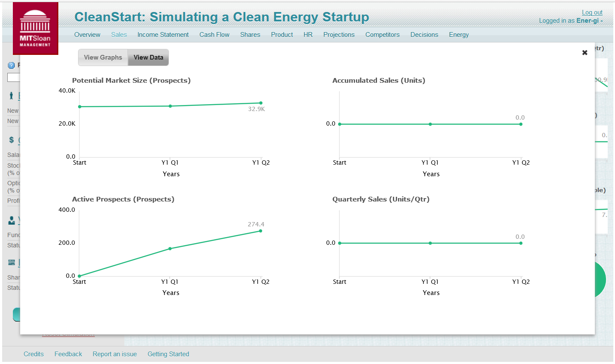Screen dimensions: 615x364
Task: Switch to the Income Statement tab
Action: tap(163, 35)
